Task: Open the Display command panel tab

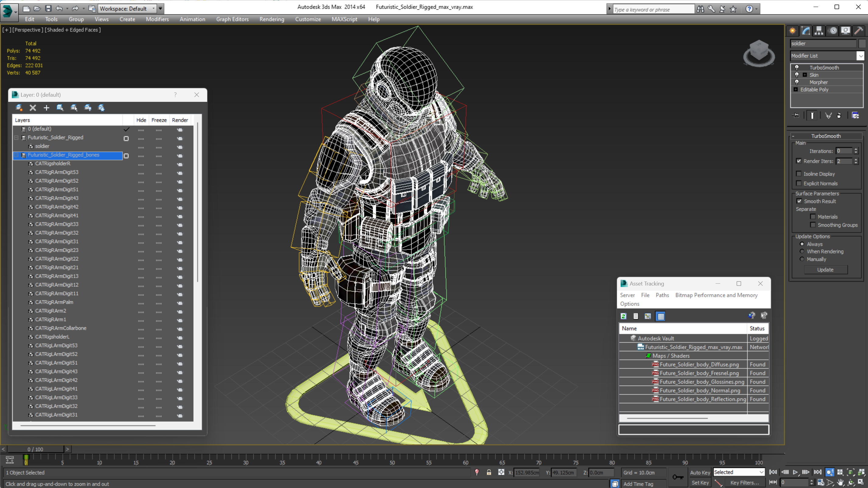Action: click(845, 31)
